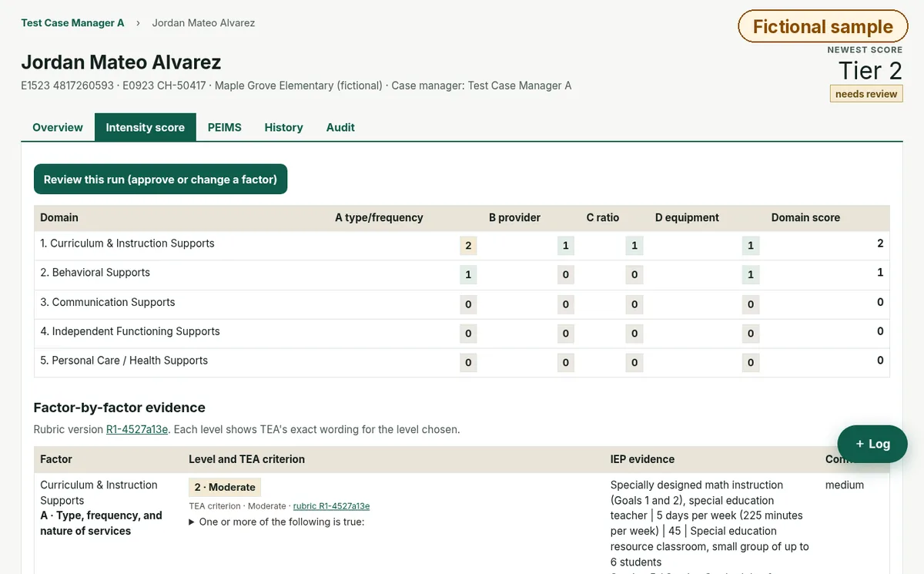Go to the History tab

[283, 127]
